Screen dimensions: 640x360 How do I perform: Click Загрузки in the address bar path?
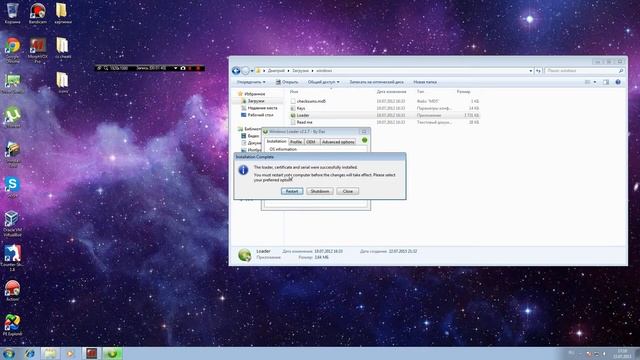click(x=300, y=71)
